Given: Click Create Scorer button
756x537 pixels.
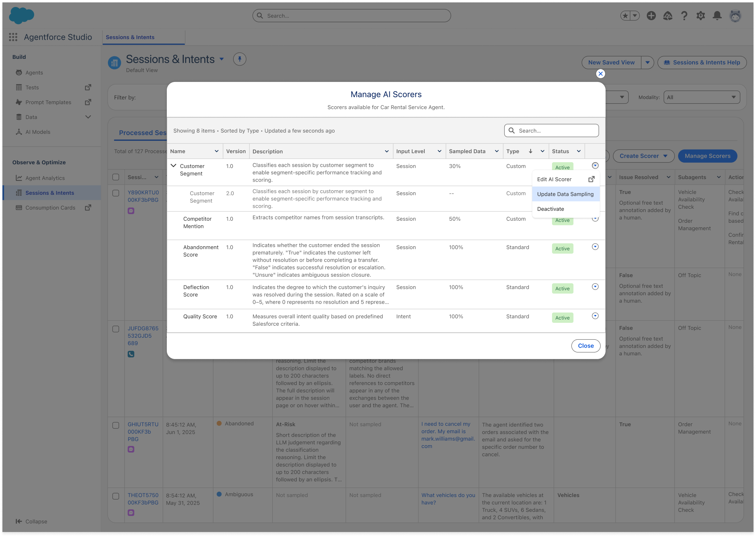Looking at the screenshot, I should tap(644, 156).
